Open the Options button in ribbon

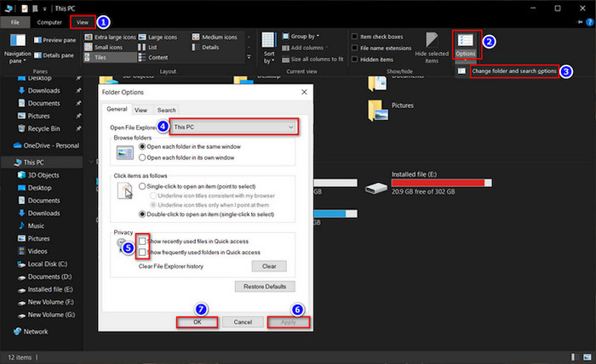(x=466, y=45)
